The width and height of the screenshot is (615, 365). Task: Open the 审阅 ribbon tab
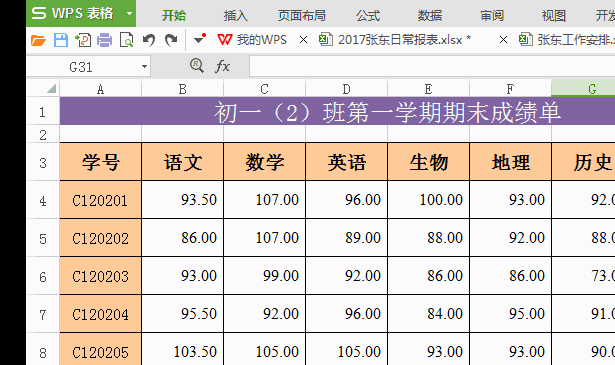[x=492, y=16]
